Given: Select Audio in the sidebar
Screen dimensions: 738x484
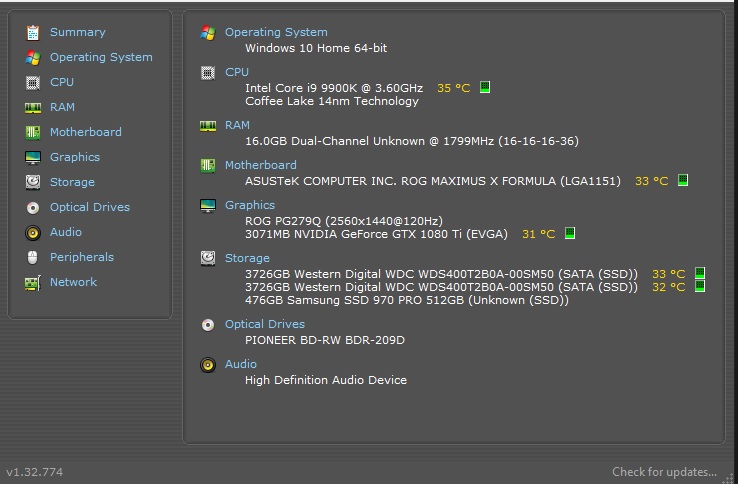Looking at the screenshot, I should tap(66, 232).
